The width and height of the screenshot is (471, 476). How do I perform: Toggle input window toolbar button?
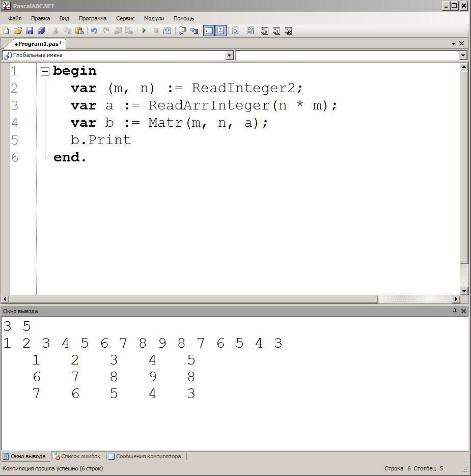(221, 31)
